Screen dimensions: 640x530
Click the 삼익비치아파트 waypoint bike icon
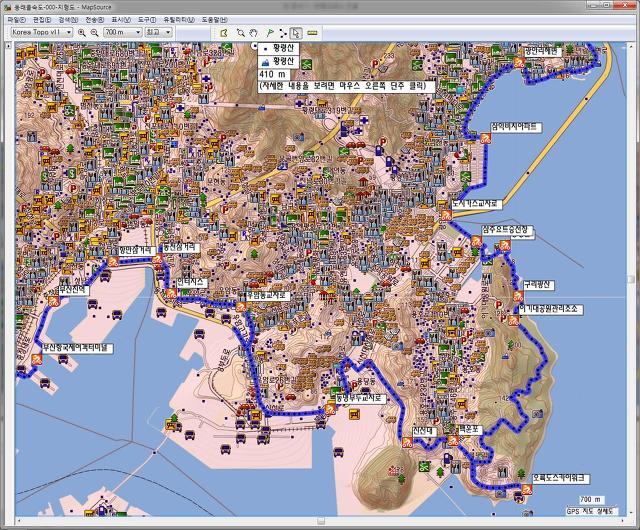[x=485, y=138]
